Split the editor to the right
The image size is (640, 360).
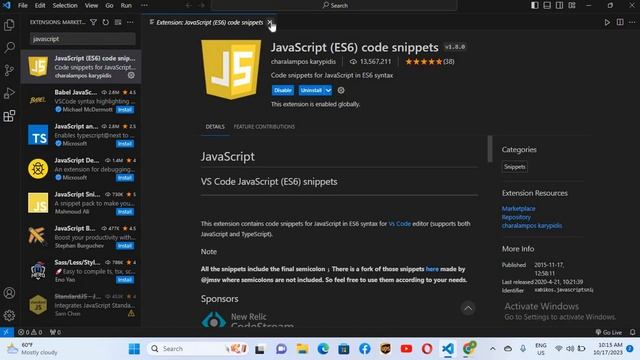tap(620, 22)
